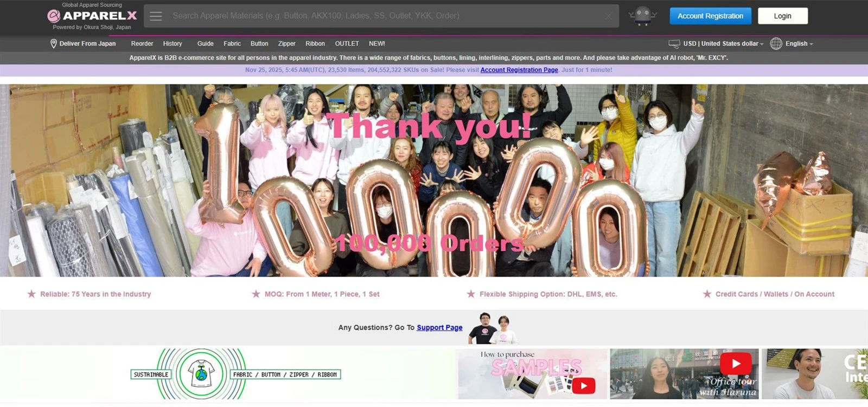Click the star beside Flexible Shipping Option
Image resolution: width=868 pixels, height=407 pixels.
[x=471, y=294]
